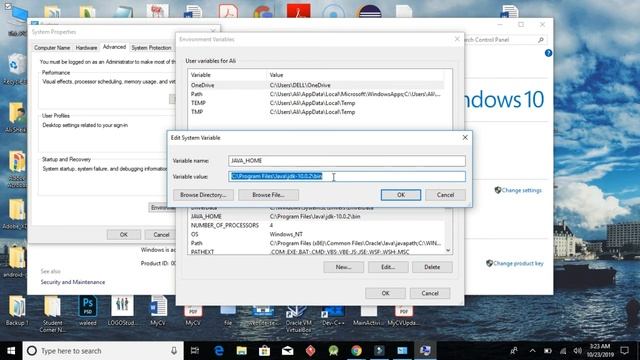Click system variables list scroll down arrow
The width and height of the screenshot is (640, 360).
(448, 250)
